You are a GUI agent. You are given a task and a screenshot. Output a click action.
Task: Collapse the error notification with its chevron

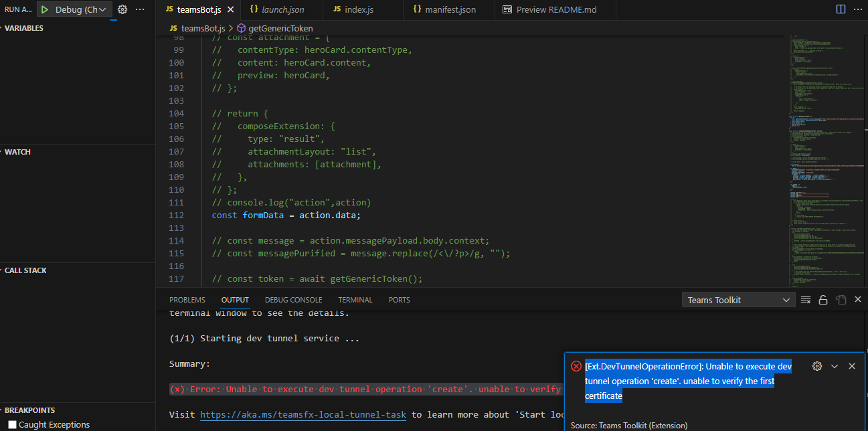[835, 366]
